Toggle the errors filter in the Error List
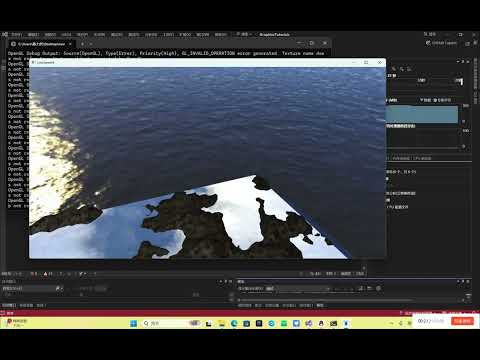The height and width of the screenshot is (360, 480). tap(34, 274)
